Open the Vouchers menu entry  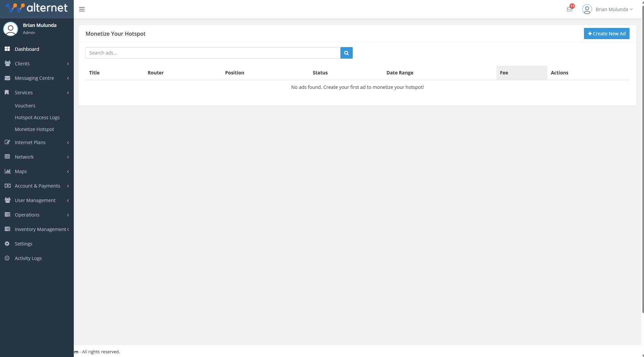25,105
